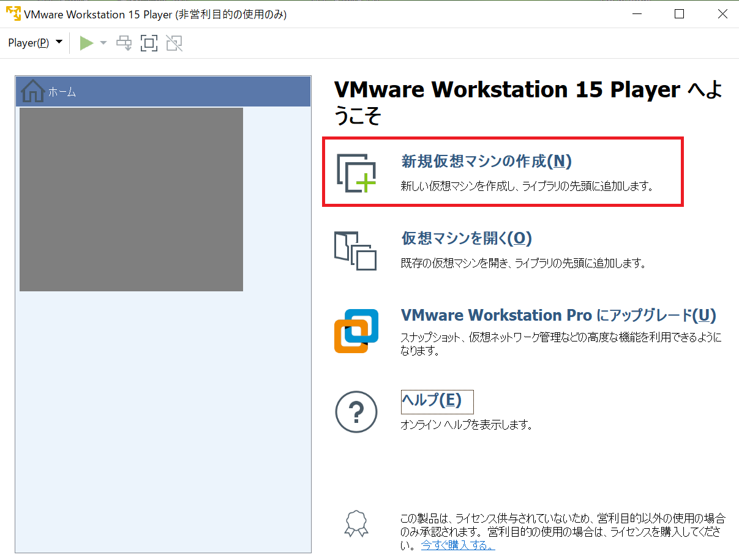Click the Send Ctrl+Alt+Del toolbar icon
Viewport: 739px width, 560px height.
[x=124, y=43]
